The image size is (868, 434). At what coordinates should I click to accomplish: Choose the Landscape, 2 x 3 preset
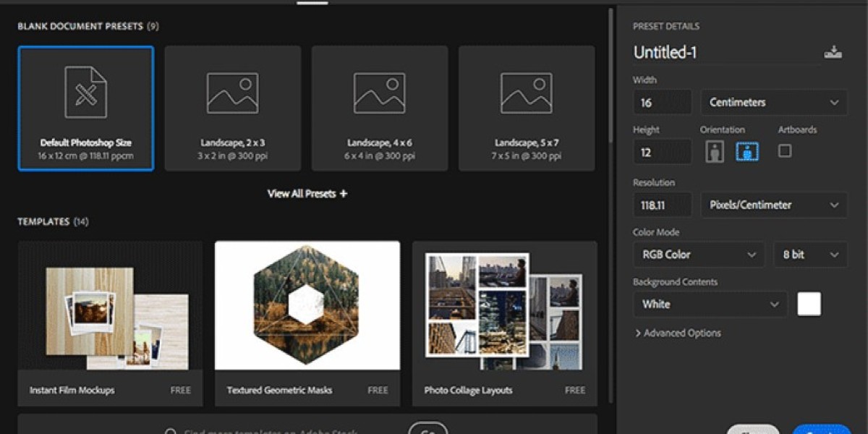(233, 109)
